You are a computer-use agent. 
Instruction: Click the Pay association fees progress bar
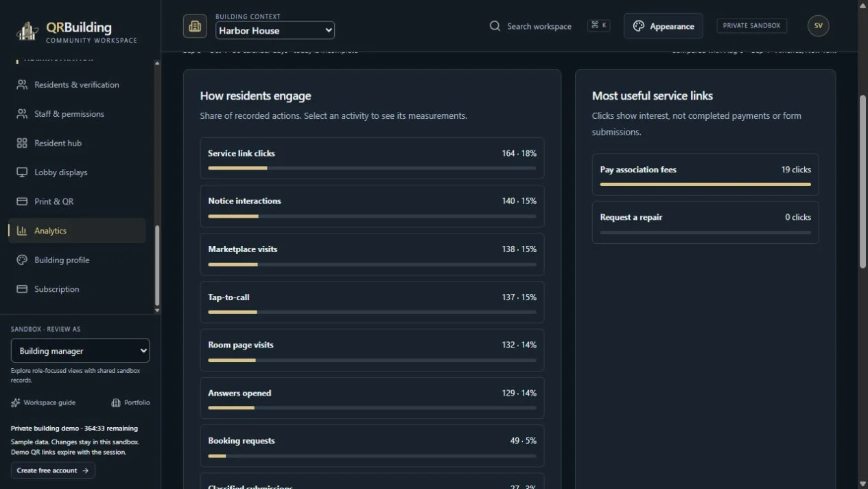[x=705, y=184]
